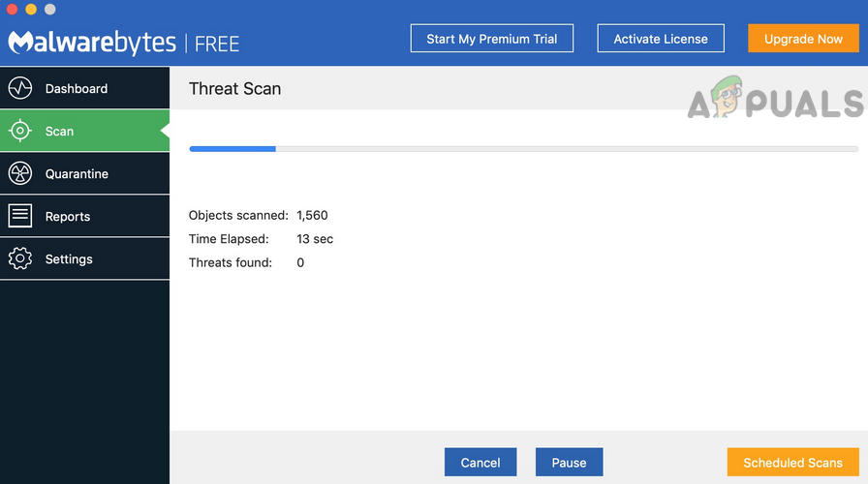Click the Quarantine radiation icon
868x484 pixels.
(20, 173)
